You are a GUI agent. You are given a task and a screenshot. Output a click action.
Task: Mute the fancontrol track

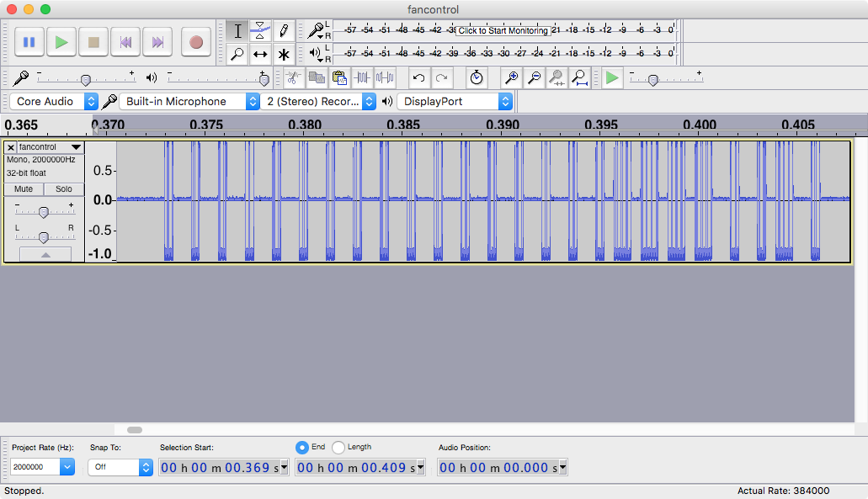coord(24,189)
